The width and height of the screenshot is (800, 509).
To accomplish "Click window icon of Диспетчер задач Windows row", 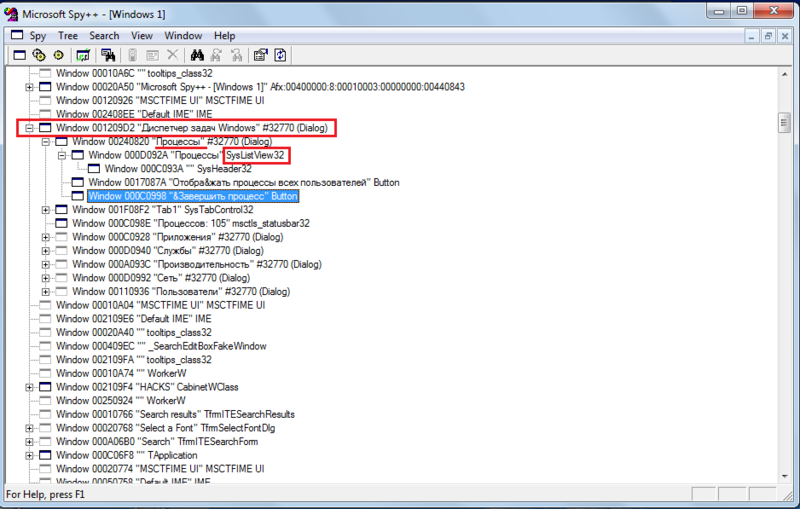I will click(45, 128).
